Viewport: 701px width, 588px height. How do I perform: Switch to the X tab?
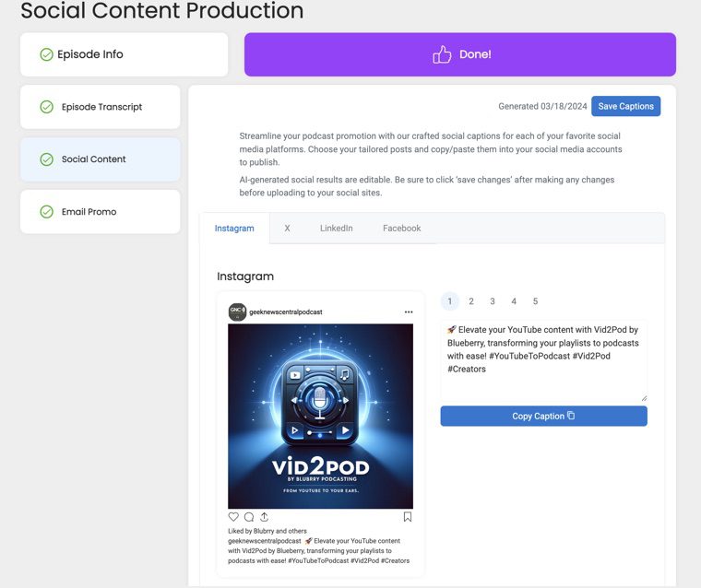point(287,229)
